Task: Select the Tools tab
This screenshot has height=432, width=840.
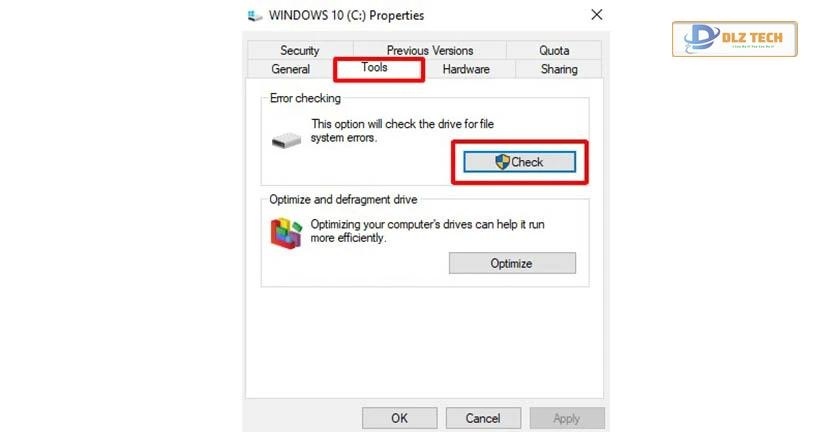Action: point(374,68)
